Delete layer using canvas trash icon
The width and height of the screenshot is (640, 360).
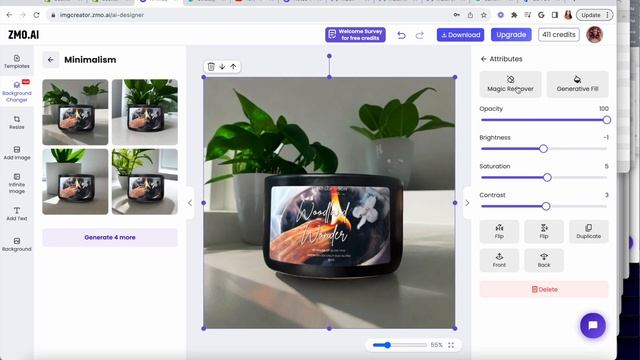click(211, 67)
